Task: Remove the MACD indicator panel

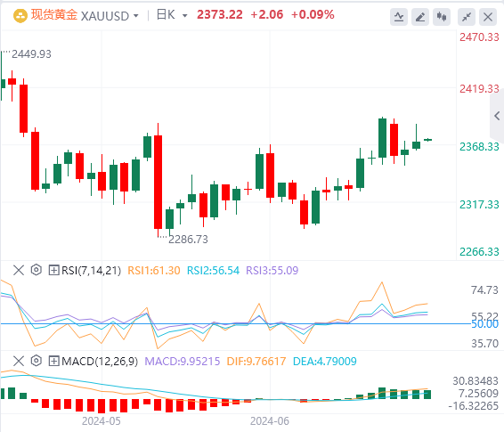Action: pyautogui.click(x=19, y=361)
